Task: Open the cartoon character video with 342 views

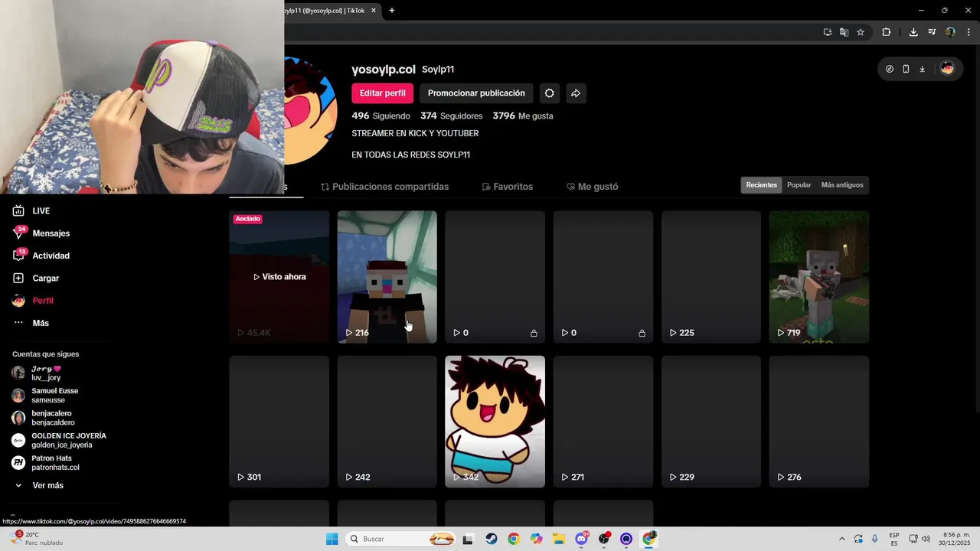Action: pyautogui.click(x=495, y=422)
